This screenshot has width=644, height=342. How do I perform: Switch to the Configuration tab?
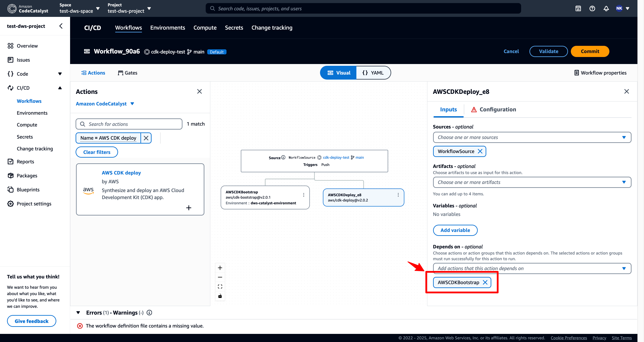(494, 110)
